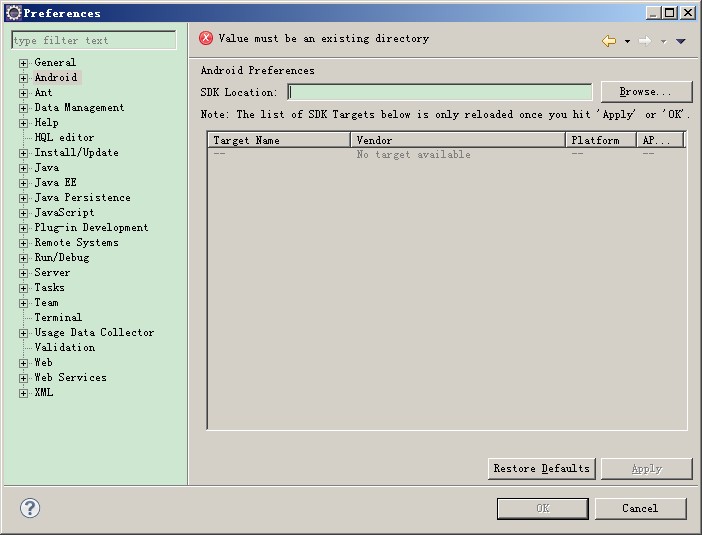
Task: Open the preferences view menu triangle
Action: [x=681, y=41]
